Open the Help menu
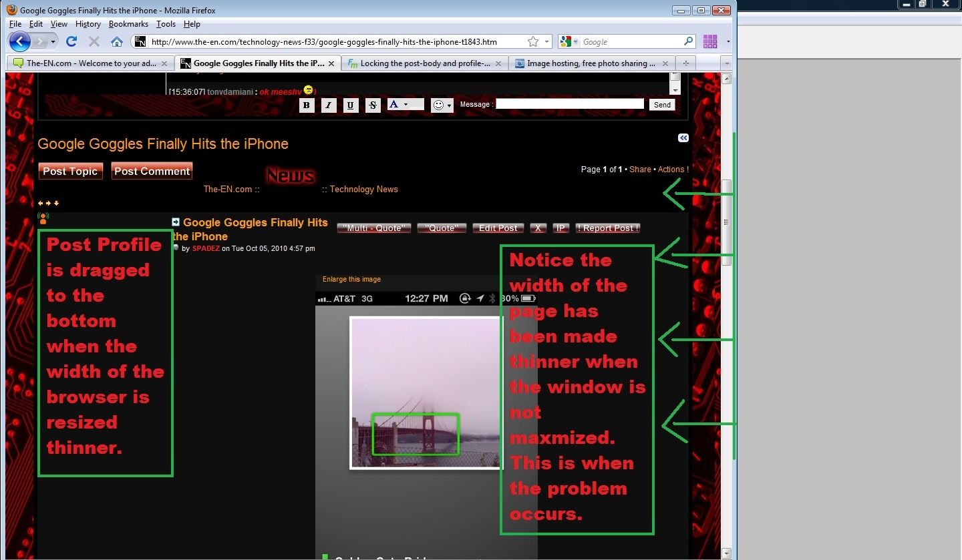962x560 pixels. 192,24
